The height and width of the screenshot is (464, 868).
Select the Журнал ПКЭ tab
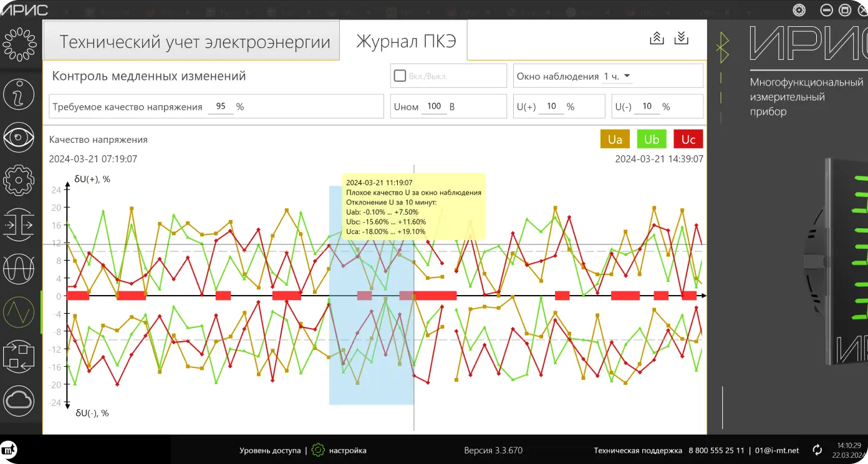[406, 42]
